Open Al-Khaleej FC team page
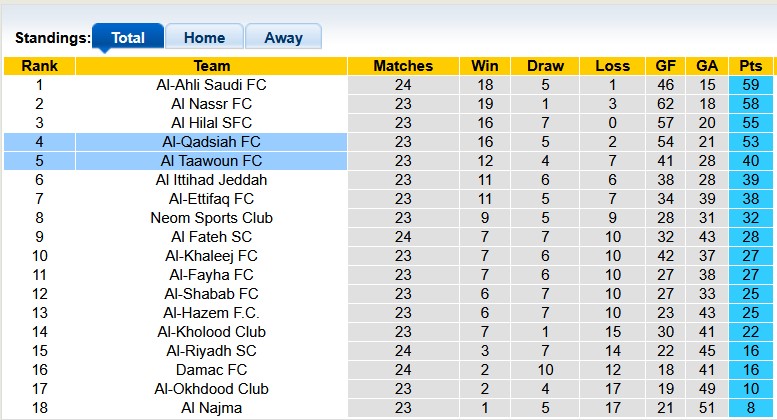Image resolution: width=777 pixels, height=420 pixels. [x=212, y=256]
